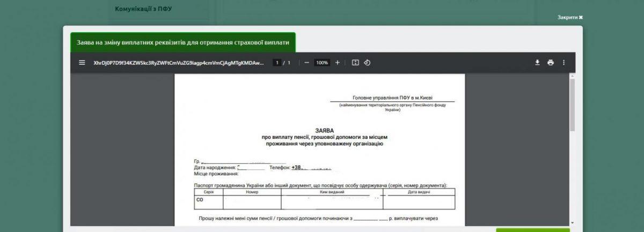Click the PDF file name in toolbar
Viewport: 644px width, 232px height.
[179, 63]
